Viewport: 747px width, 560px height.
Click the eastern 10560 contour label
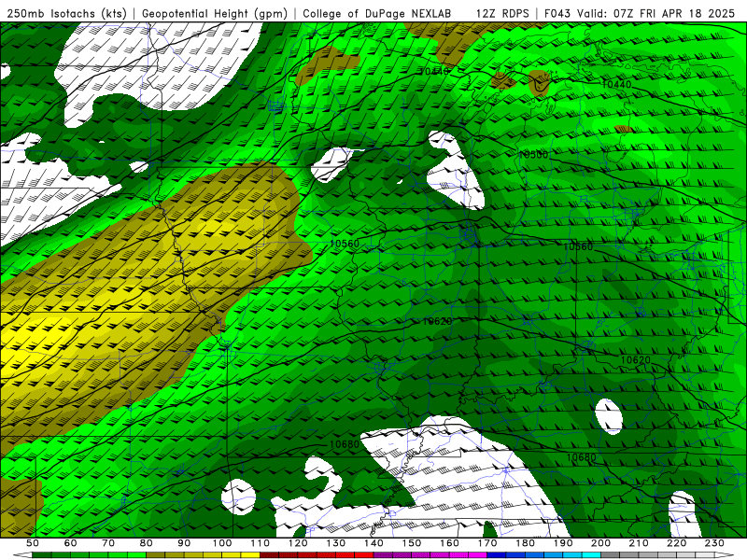tap(578, 246)
